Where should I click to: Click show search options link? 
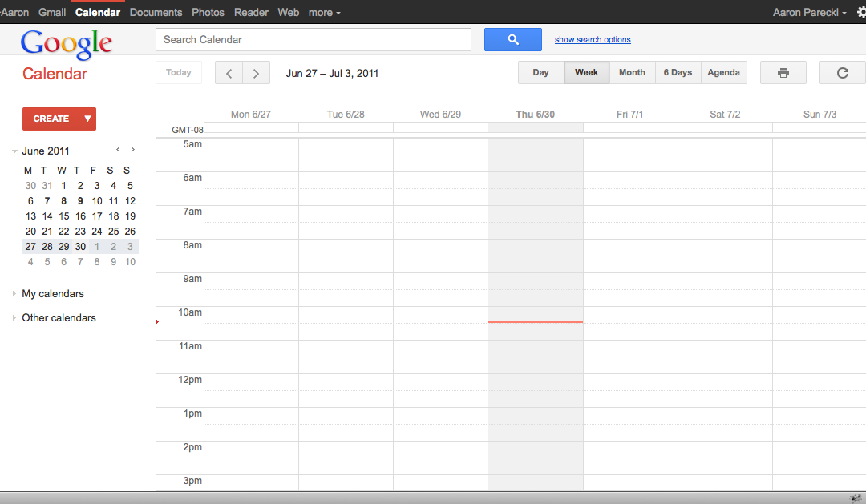pos(593,40)
